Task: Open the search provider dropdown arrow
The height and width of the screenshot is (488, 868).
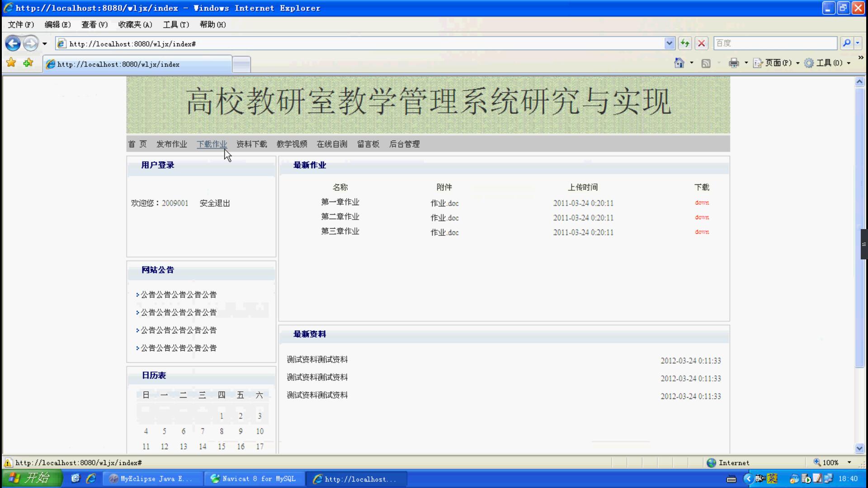Action: (x=858, y=43)
